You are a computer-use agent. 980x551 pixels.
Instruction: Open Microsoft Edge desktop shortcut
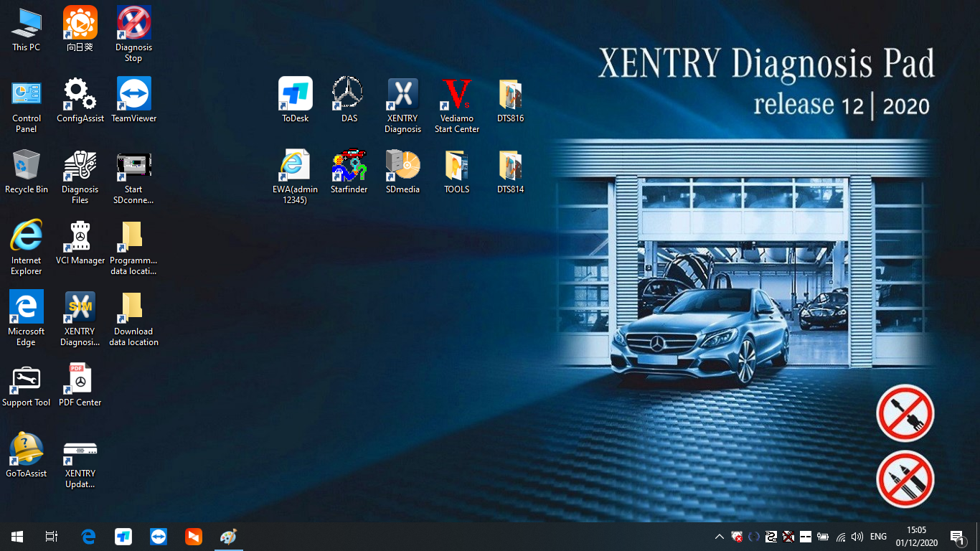point(27,319)
